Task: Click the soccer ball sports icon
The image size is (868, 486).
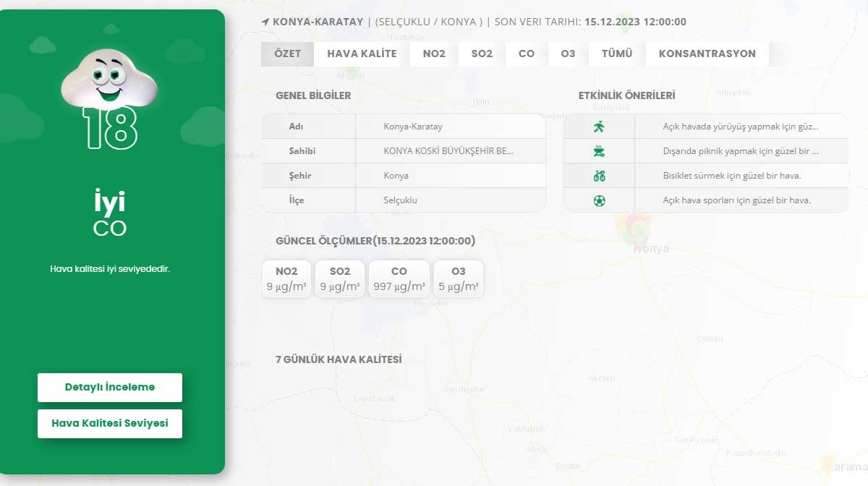Action: (599, 200)
